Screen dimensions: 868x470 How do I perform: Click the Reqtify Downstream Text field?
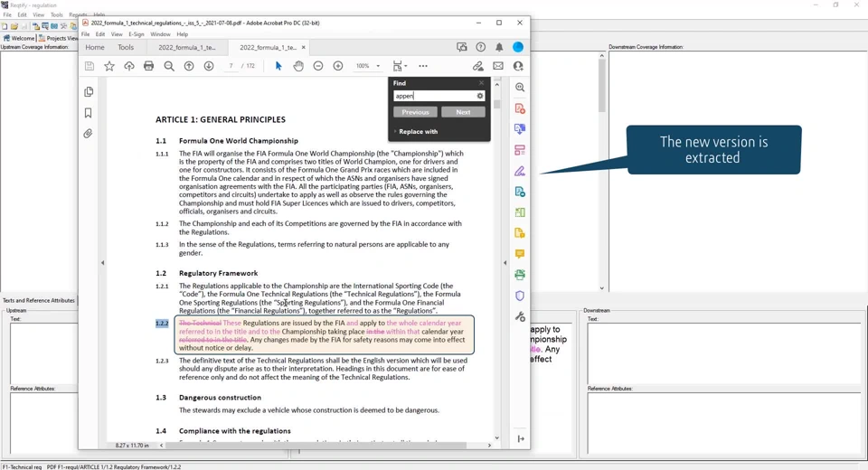point(724,352)
